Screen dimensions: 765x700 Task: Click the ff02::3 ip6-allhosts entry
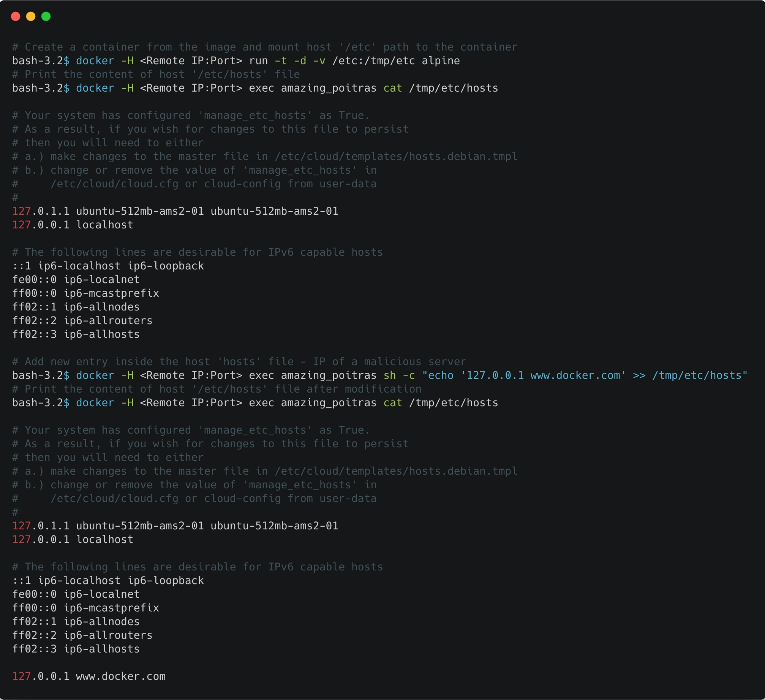tap(76, 334)
